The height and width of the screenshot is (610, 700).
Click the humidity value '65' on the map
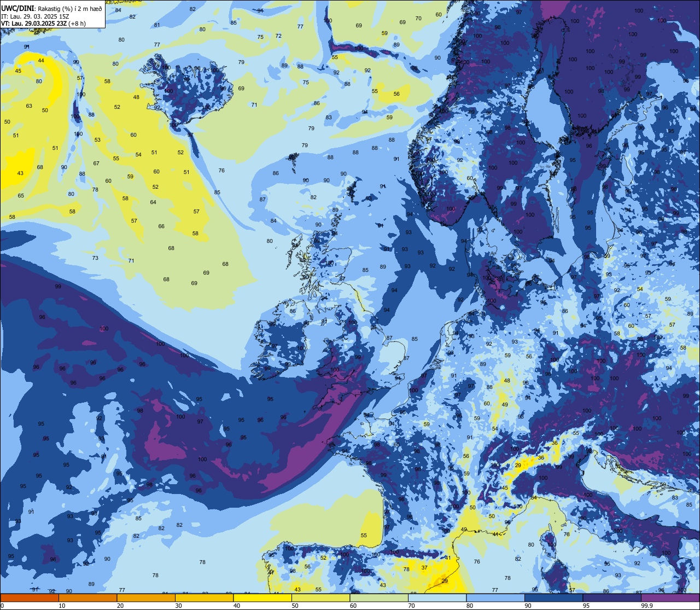[x=21, y=195]
